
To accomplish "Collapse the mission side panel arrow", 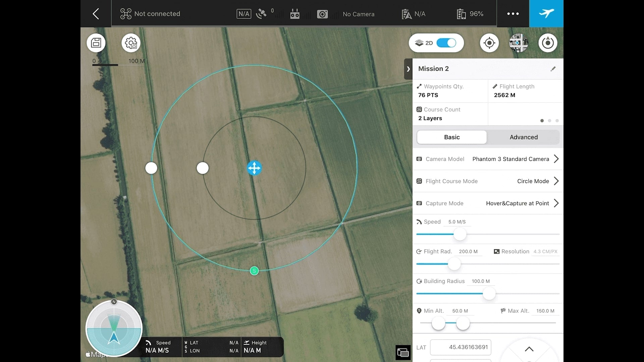I will point(408,69).
